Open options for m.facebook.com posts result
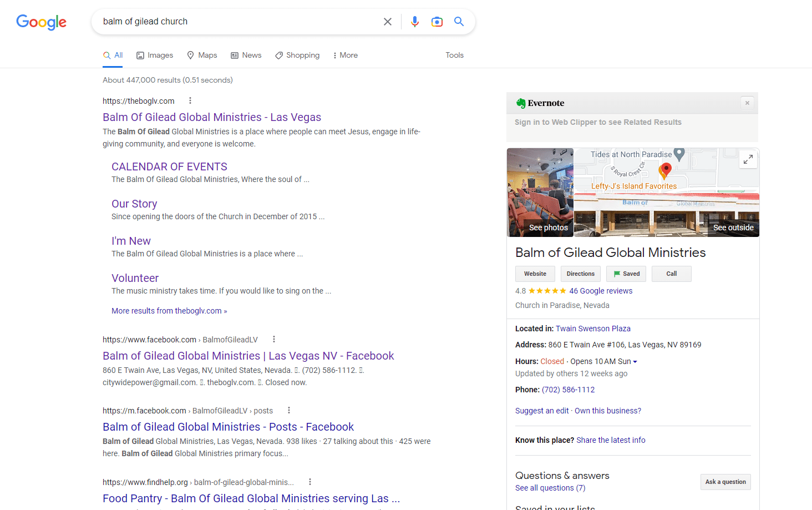This screenshot has height=510, width=812. point(289,410)
